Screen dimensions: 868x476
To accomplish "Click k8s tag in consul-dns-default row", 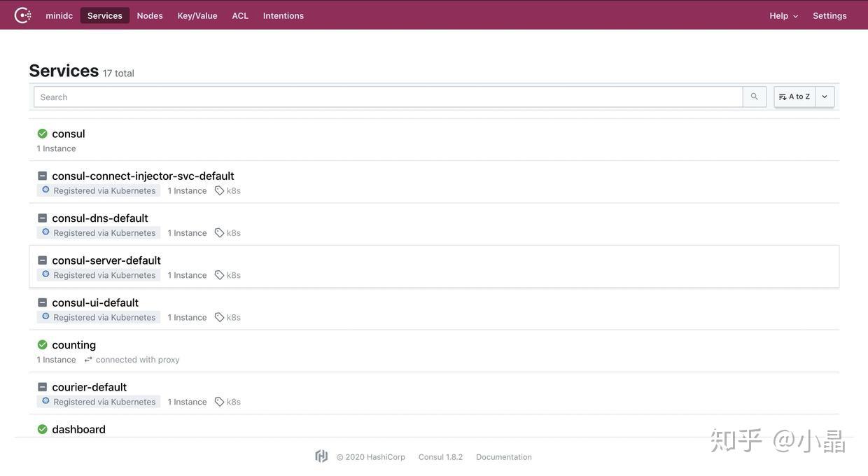I will click(234, 232).
